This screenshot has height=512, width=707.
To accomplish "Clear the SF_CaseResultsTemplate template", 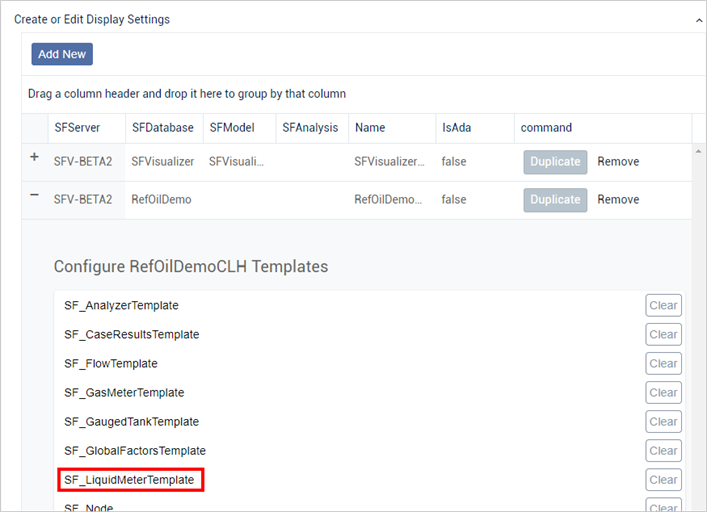I will pyautogui.click(x=663, y=335).
